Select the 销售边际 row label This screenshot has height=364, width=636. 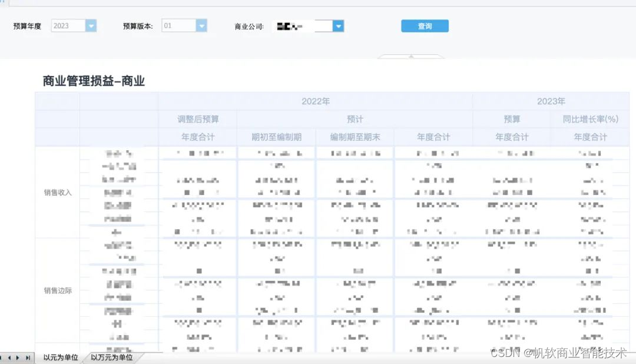coord(57,290)
